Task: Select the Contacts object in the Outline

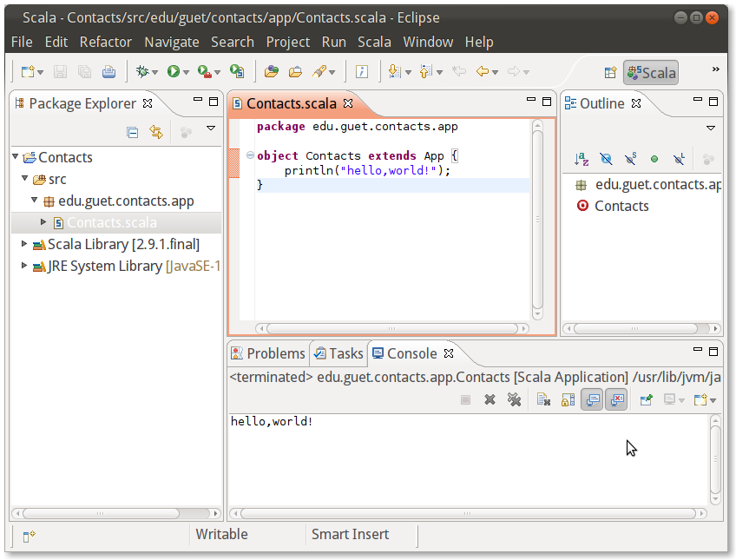Action: point(621,206)
